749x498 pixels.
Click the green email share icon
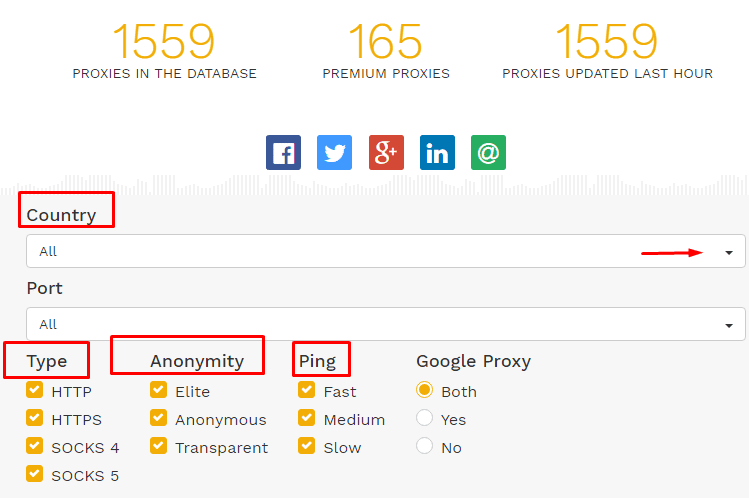click(488, 153)
